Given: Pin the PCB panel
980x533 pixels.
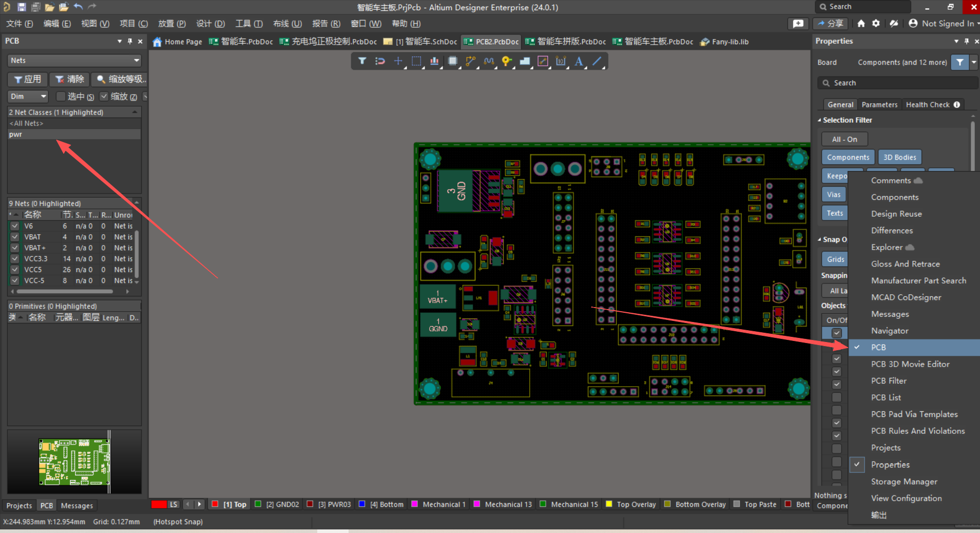Looking at the screenshot, I should tap(130, 41).
